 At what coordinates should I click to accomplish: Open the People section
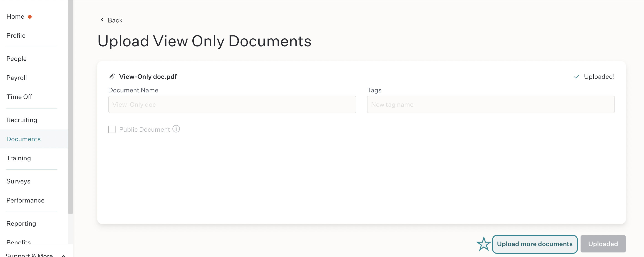coord(17,59)
